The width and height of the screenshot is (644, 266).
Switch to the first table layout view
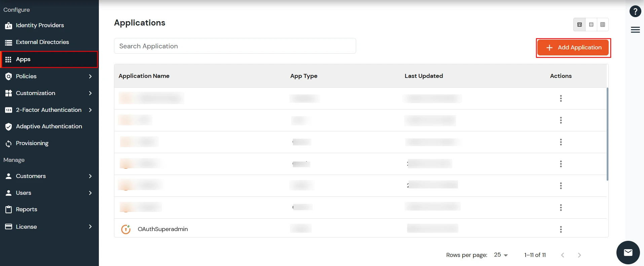579,25
